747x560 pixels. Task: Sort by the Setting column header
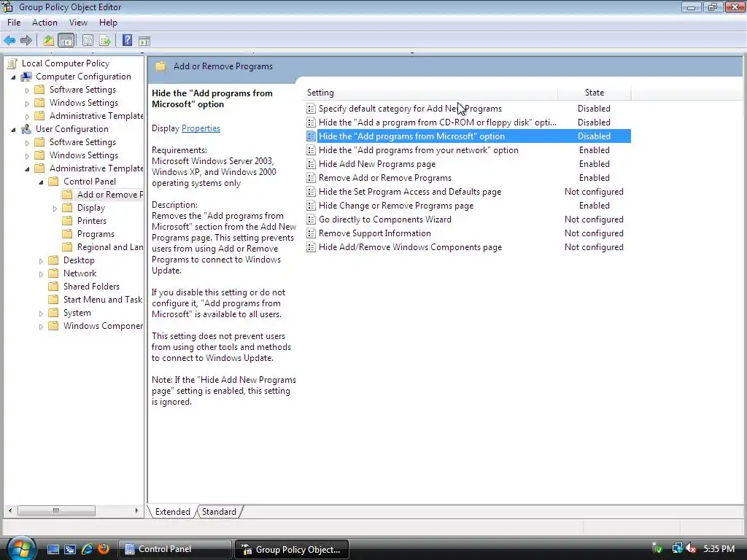coord(430,93)
